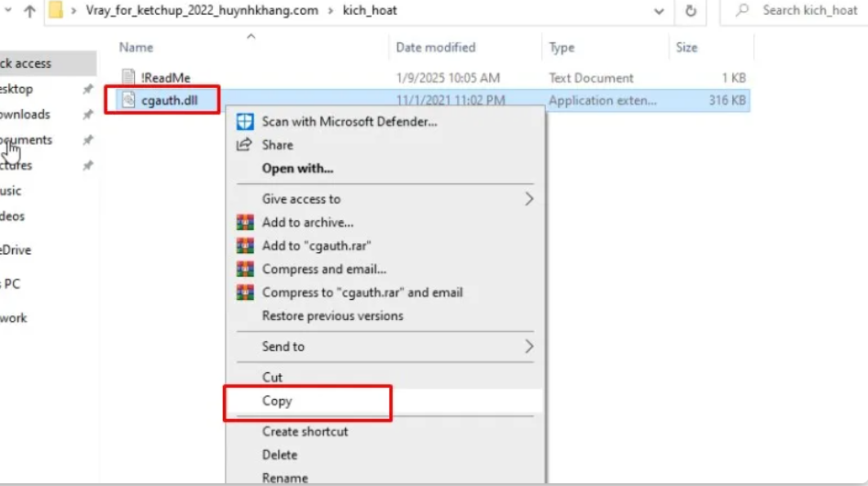Click the Search kich_hoat input field
Viewport: 868px width, 486px height.
click(809, 11)
